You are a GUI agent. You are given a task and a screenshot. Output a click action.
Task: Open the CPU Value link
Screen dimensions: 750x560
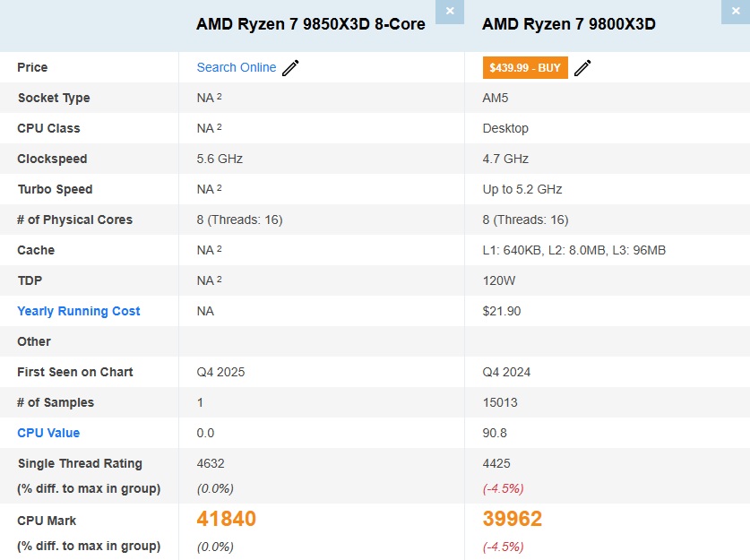coord(48,433)
